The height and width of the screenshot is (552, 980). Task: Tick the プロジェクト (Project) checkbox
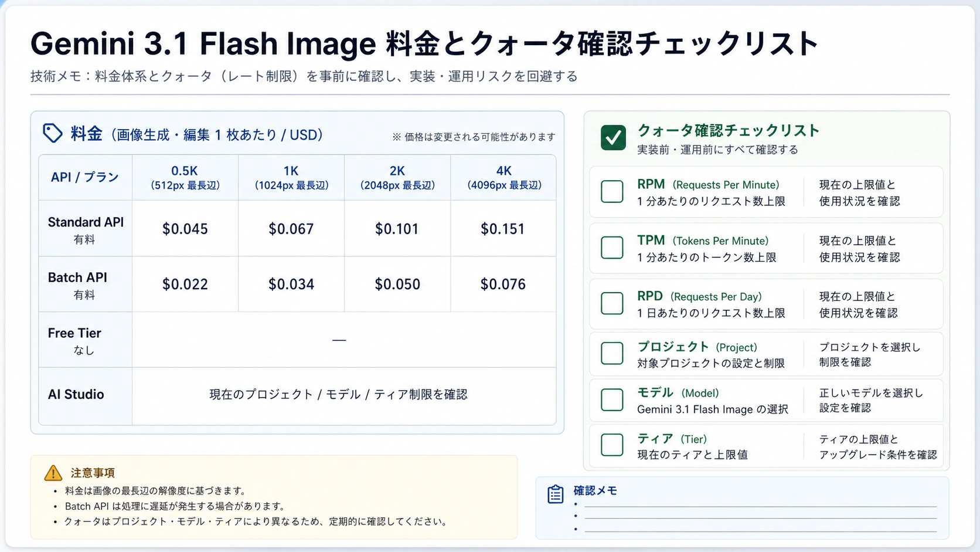pos(612,354)
